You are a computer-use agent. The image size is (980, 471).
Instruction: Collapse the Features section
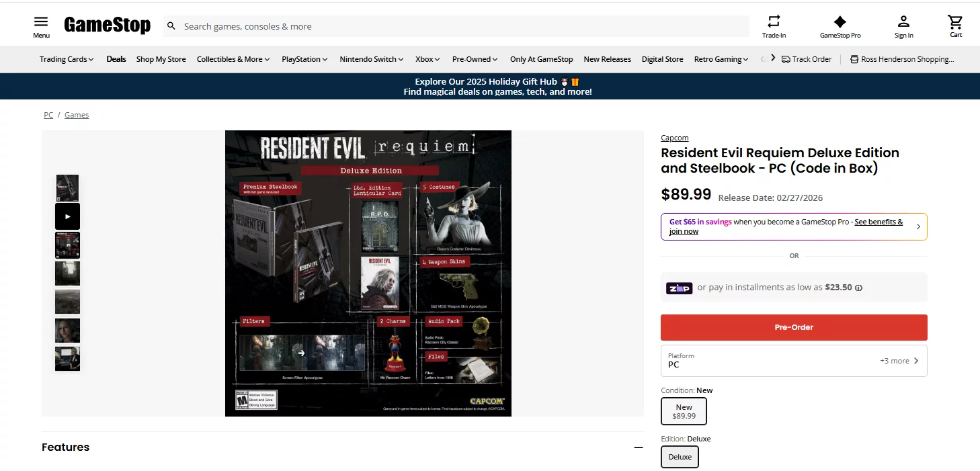[638, 447]
